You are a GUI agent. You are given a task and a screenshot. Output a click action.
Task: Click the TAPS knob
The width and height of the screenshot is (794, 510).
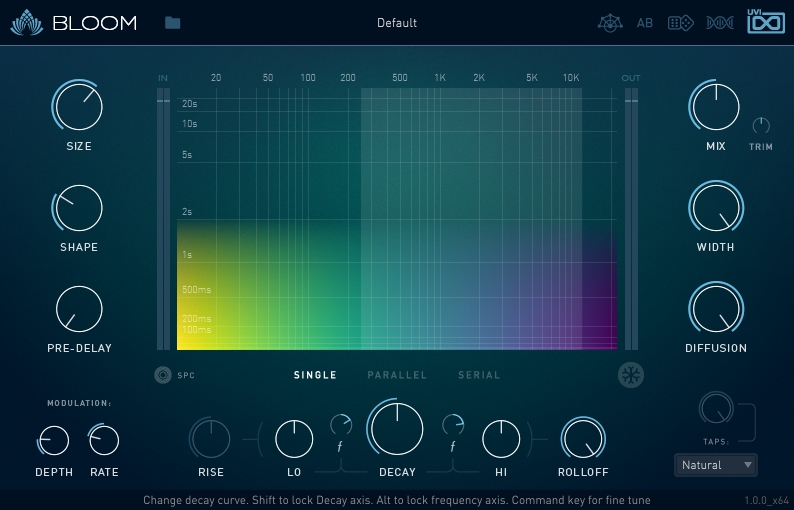tap(716, 408)
